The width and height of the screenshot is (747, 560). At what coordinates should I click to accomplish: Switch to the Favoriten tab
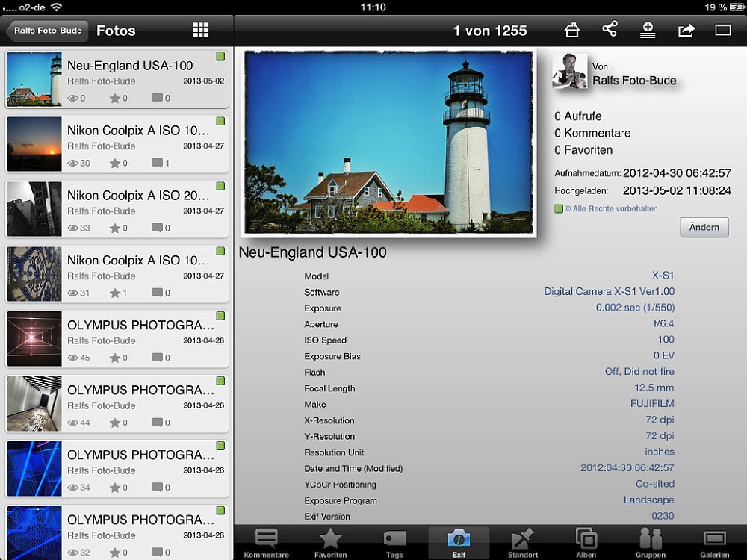330,543
